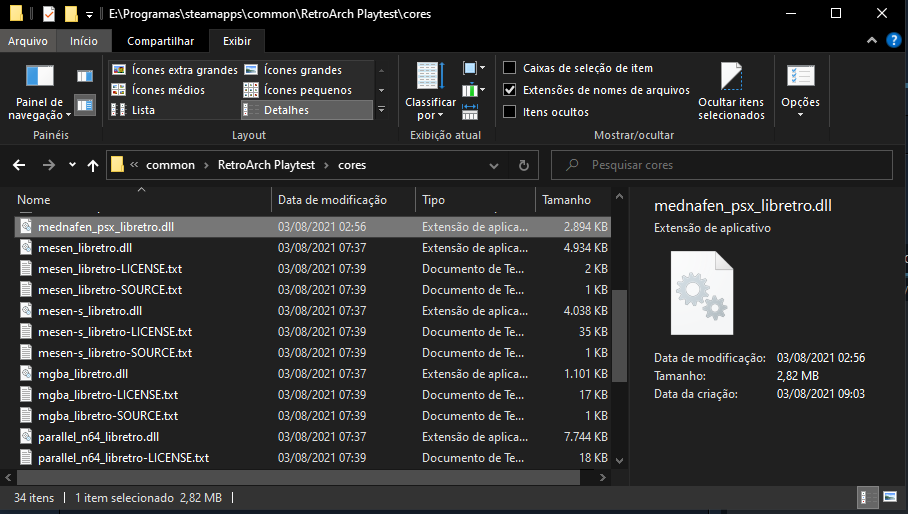Select Ícones extra grandes layout

pyautogui.click(x=175, y=69)
